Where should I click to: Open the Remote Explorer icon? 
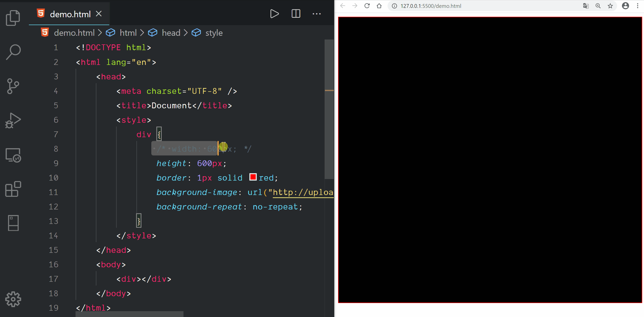(x=13, y=155)
